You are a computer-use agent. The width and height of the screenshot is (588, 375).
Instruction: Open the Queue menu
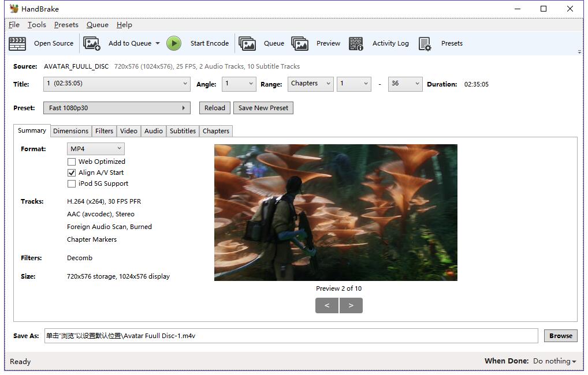click(98, 25)
